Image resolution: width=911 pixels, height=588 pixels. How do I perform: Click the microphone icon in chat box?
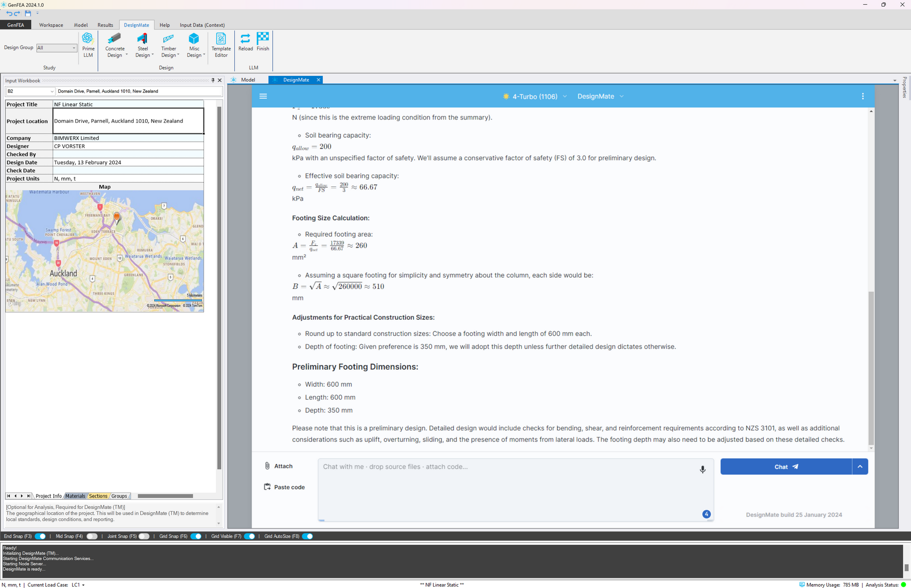click(x=702, y=469)
